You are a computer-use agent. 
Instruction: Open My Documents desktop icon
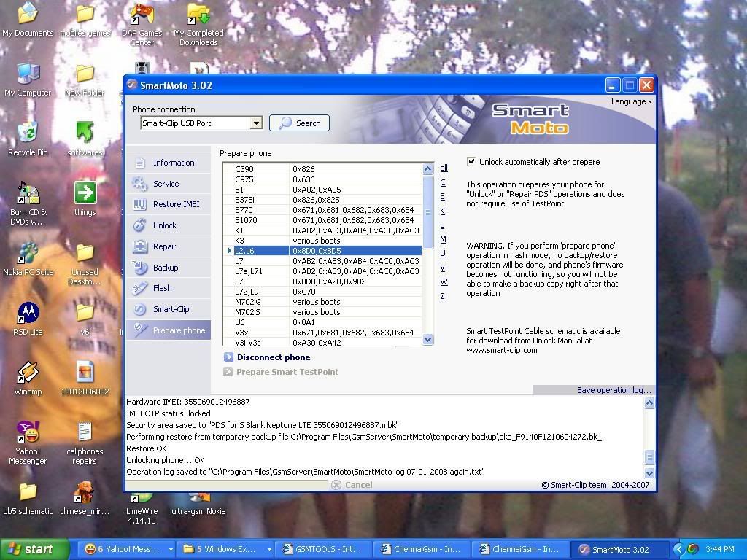(28, 20)
